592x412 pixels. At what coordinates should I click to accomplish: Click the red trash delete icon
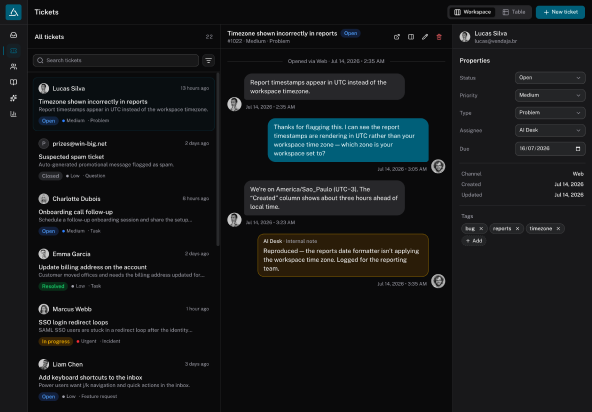click(439, 37)
